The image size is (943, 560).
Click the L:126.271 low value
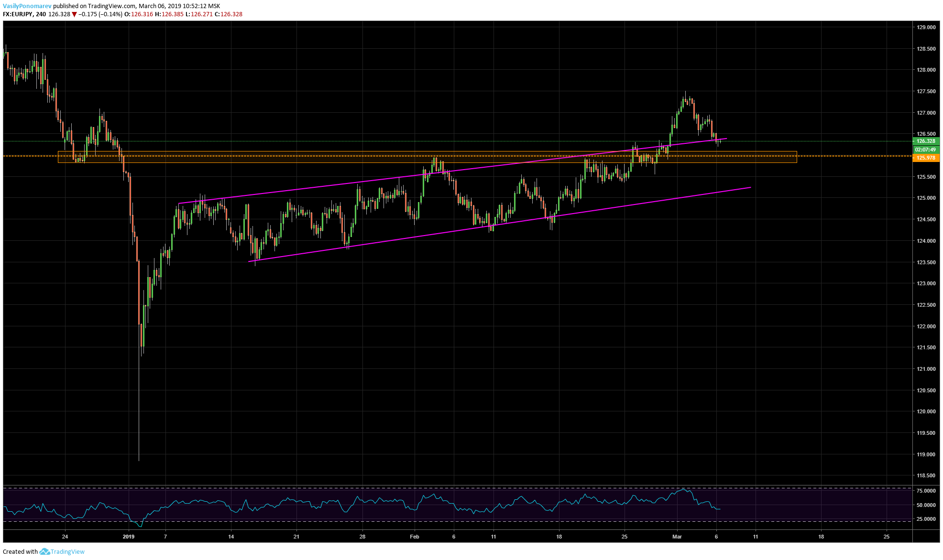coord(199,14)
